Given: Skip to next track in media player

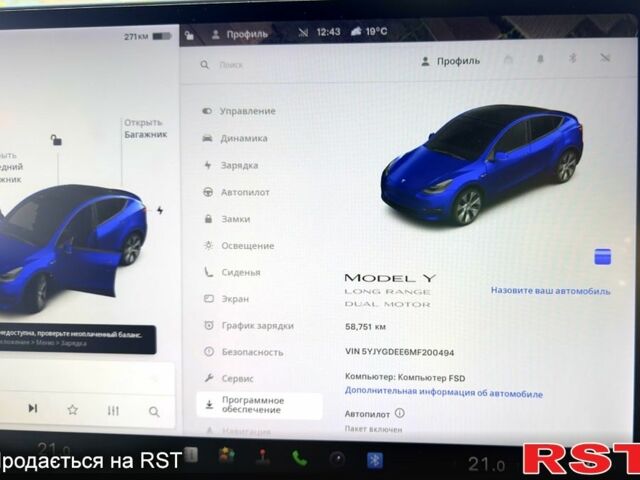Looking at the screenshot, I should pyautogui.click(x=33, y=408).
